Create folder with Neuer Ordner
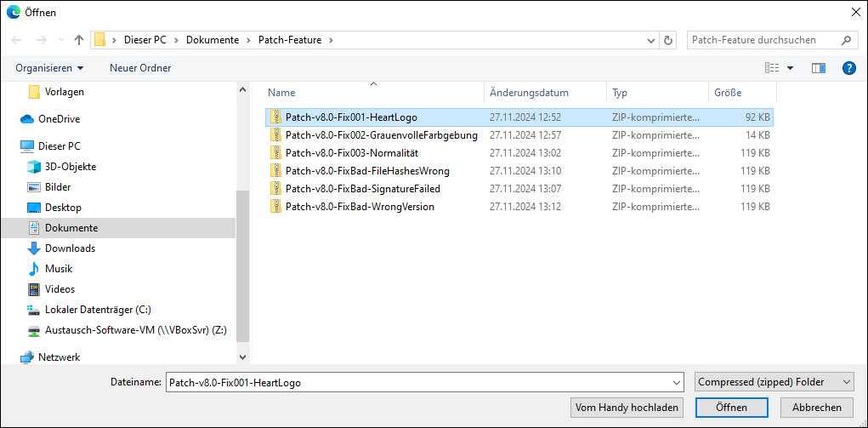This screenshot has height=428, width=868. pos(140,68)
